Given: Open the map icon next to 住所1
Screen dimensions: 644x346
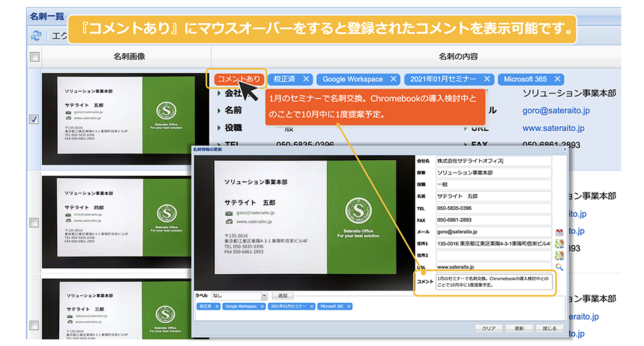Looking at the screenshot, I should (559, 244).
